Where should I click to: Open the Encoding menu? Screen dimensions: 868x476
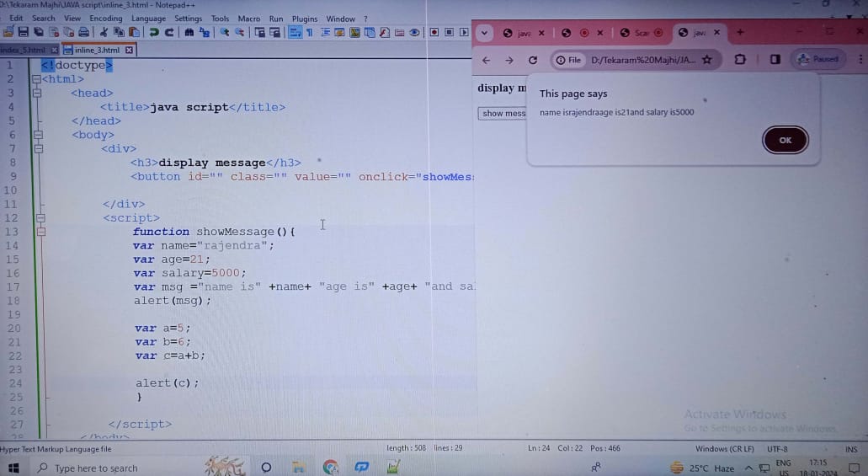[105, 18]
